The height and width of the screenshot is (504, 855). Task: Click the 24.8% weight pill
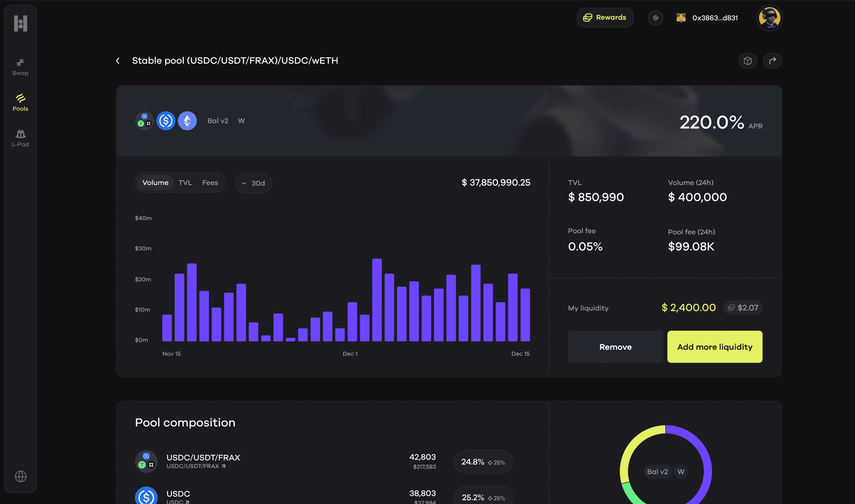pyautogui.click(x=483, y=462)
